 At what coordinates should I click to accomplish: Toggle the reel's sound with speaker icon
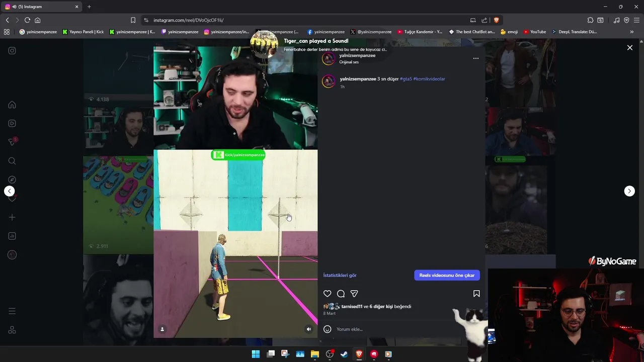tap(309, 329)
